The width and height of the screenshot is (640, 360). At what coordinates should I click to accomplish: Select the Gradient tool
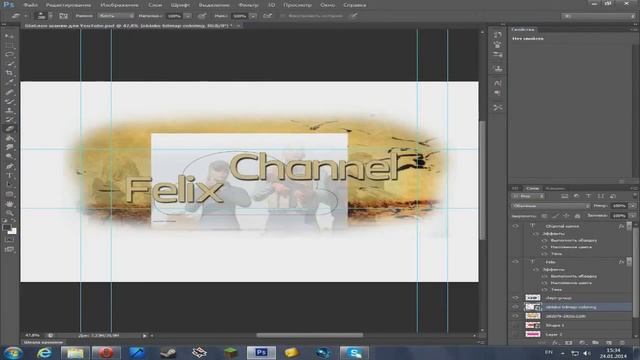tap(9, 138)
